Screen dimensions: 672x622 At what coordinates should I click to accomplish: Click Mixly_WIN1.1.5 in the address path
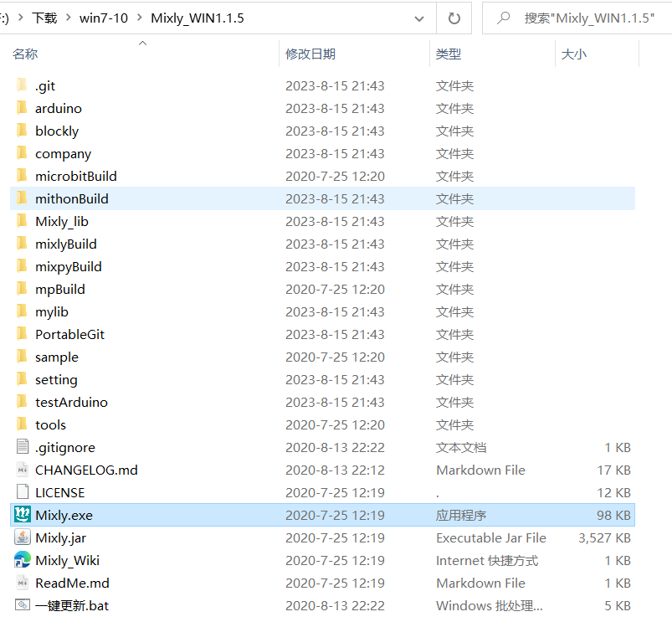(197, 18)
